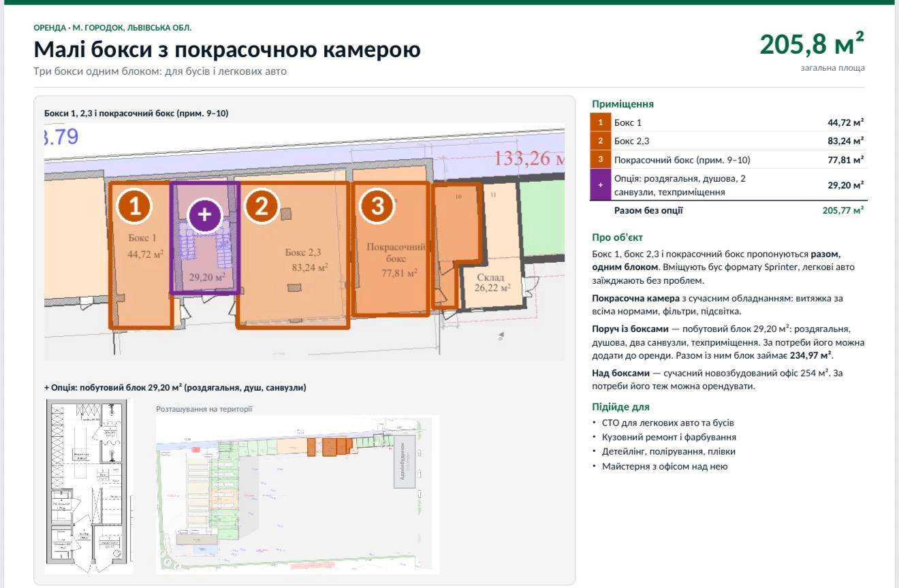Click the 133,26 red number on plan
The image size is (899, 588).
click(x=529, y=158)
